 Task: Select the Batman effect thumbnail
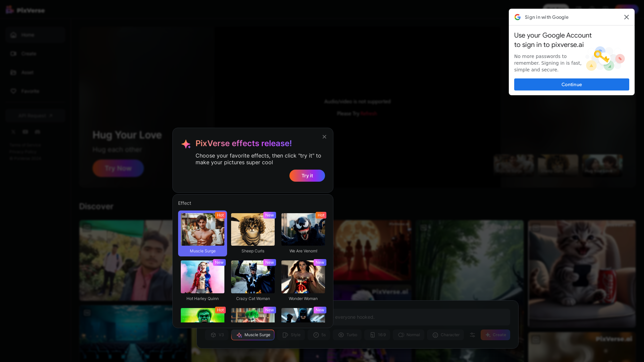[x=303, y=315]
